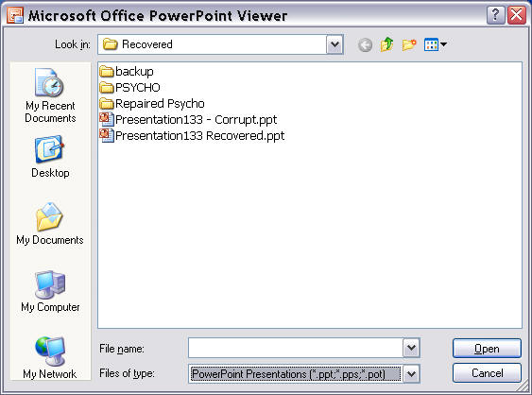The image size is (532, 395).
Task: Select the backup folder
Action: point(127,72)
